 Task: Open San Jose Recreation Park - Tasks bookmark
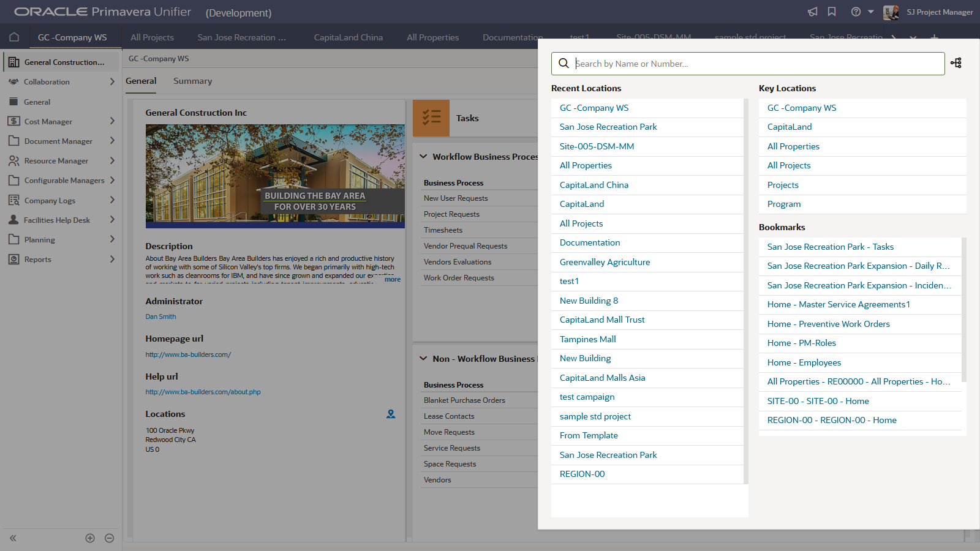click(x=860, y=247)
